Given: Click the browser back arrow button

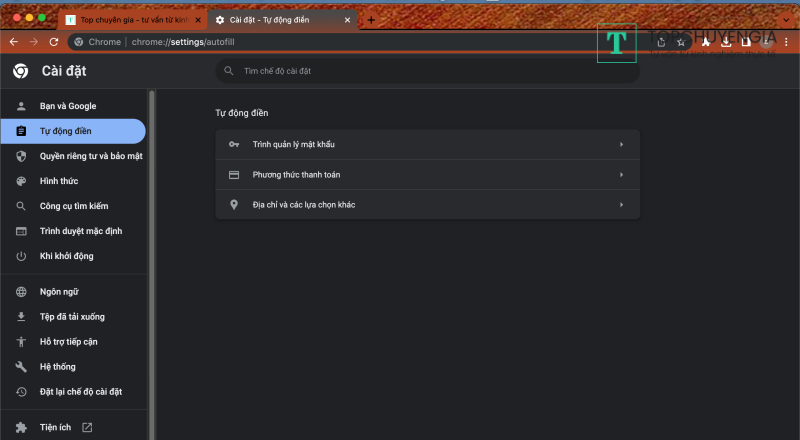Looking at the screenshot, I should point(14,42).
